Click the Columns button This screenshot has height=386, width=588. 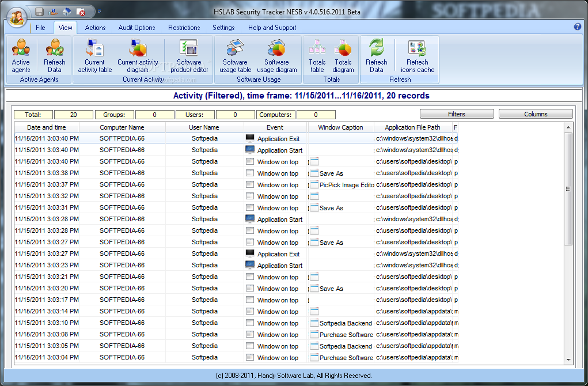pos(536,114)
